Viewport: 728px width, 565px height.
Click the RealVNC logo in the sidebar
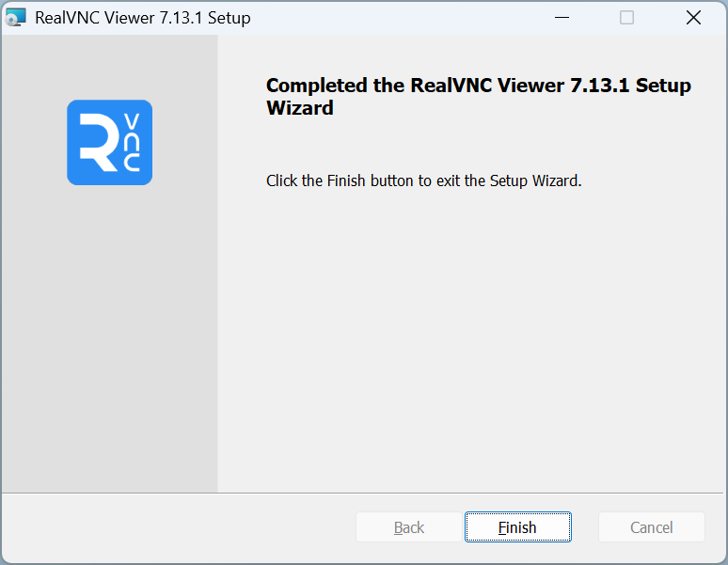[x=109, y=142]
